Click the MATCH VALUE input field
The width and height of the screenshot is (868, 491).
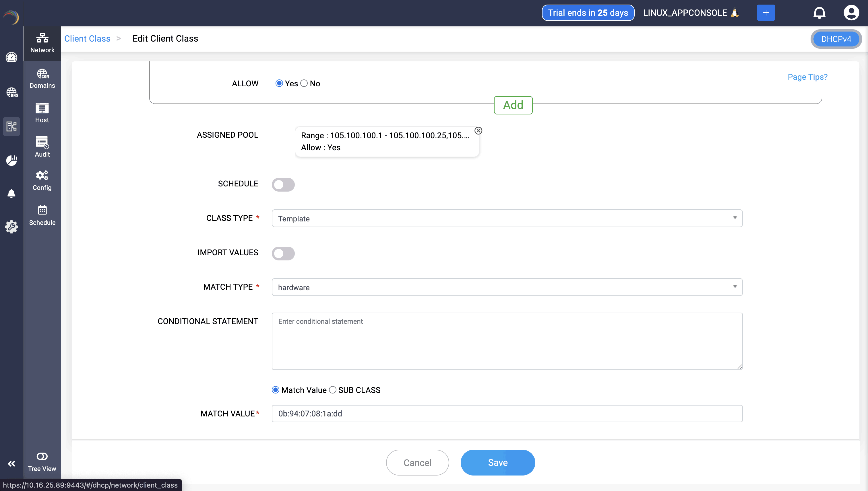click(x=507, y=414)
